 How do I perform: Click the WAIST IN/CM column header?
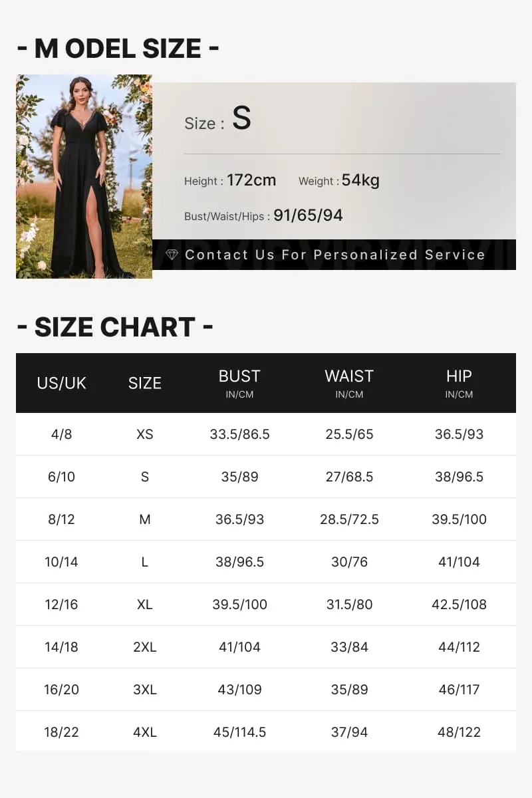[x=349, y=383]
